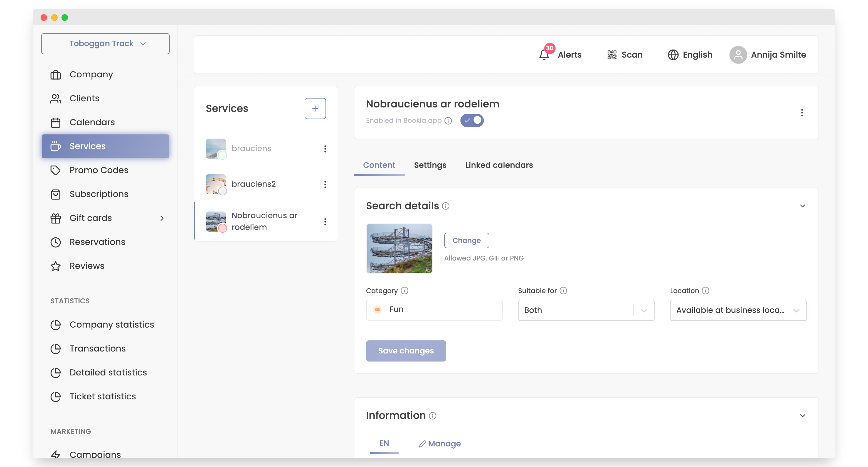Select the Calendars icon in the sidebar
This screenshot has height=467, width=868.
point(56,122)
